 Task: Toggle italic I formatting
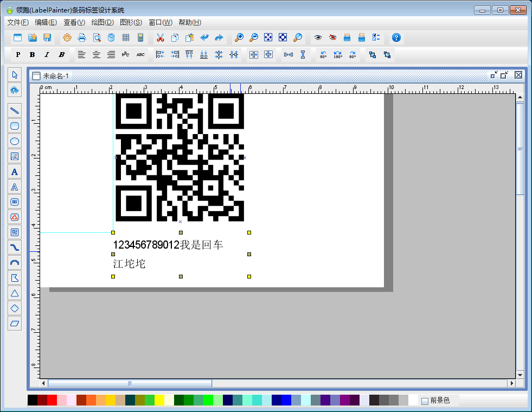(47, 54)
